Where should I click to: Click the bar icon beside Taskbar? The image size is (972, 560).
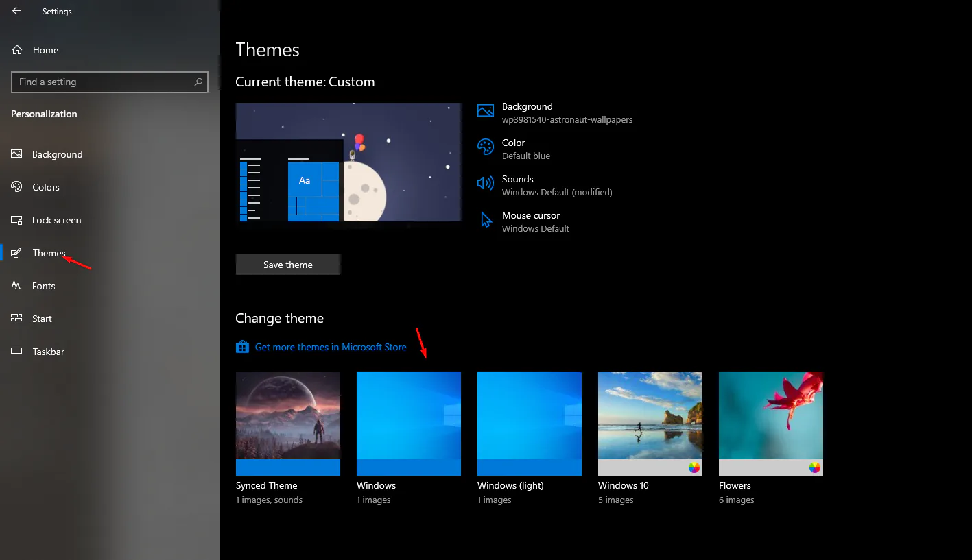click(x=17, y=352)
